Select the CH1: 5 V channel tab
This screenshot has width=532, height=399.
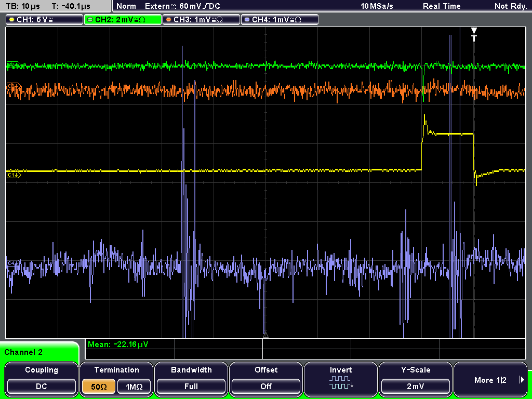45,20
